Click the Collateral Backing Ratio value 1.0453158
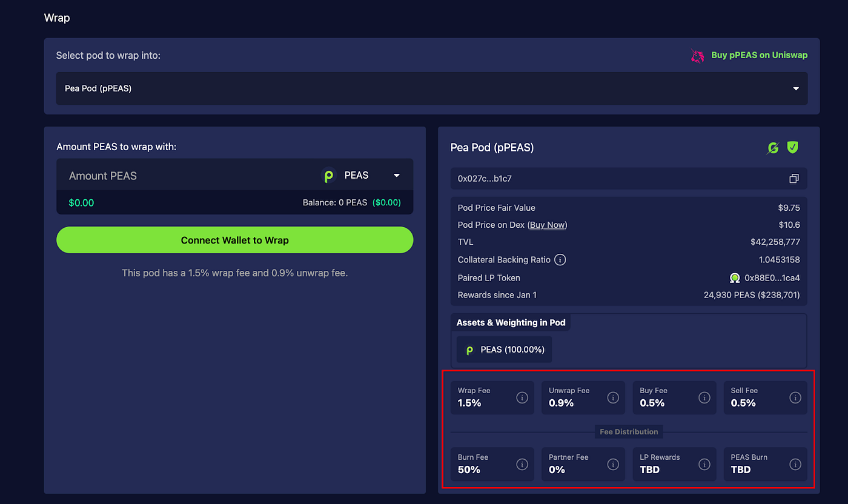The image size is (848, 504). click(x=780, y=260)
